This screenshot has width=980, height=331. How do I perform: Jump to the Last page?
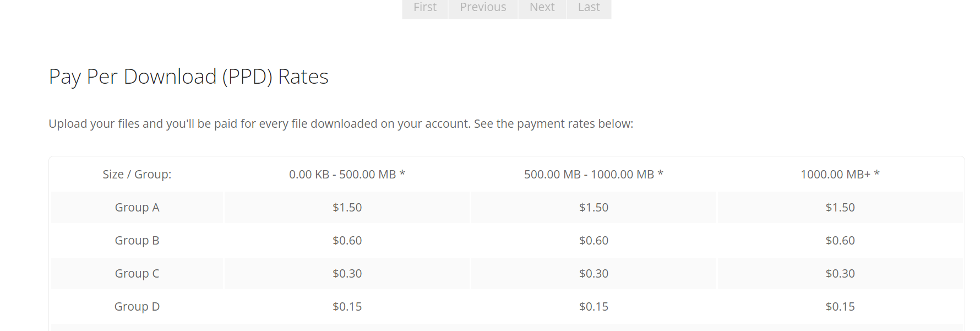589,8
